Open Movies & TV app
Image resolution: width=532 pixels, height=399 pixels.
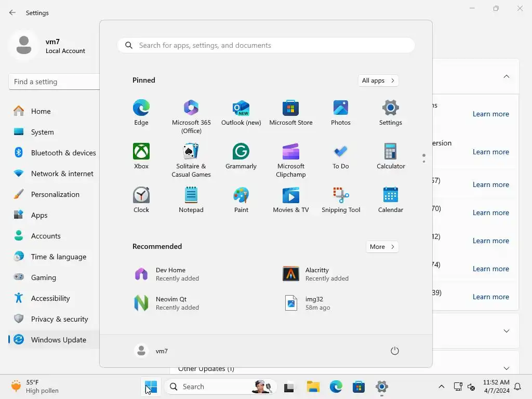click(x=291, y=200)
